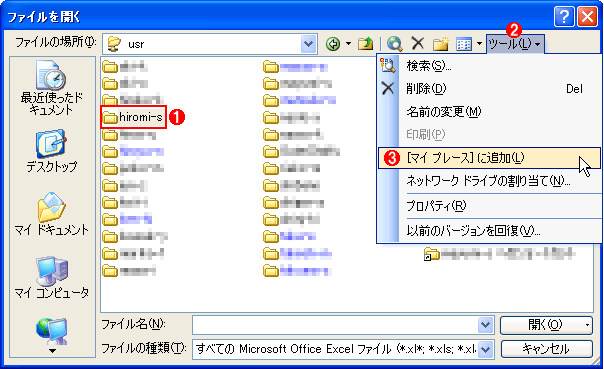604x369 pixels.
Task: Expand the ファイルの場所 usr dropdown
Action: (308, 44)
